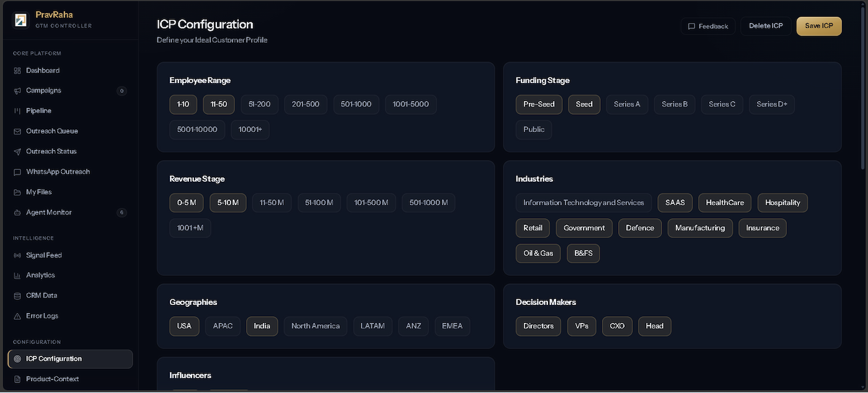Image resolution: width=868 pixels, height=393 pixels.
Task: Toggle the 11-50 M revenue stage chip
Action: point(272,203)
